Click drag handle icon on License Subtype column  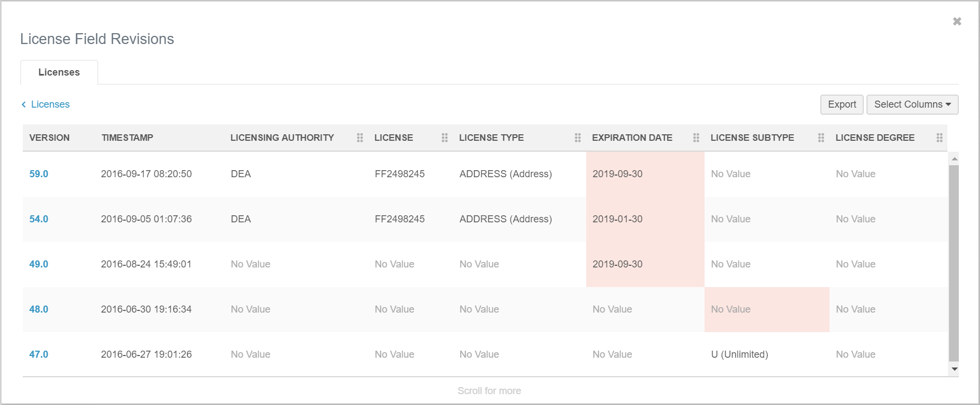[x=821, y=138]
